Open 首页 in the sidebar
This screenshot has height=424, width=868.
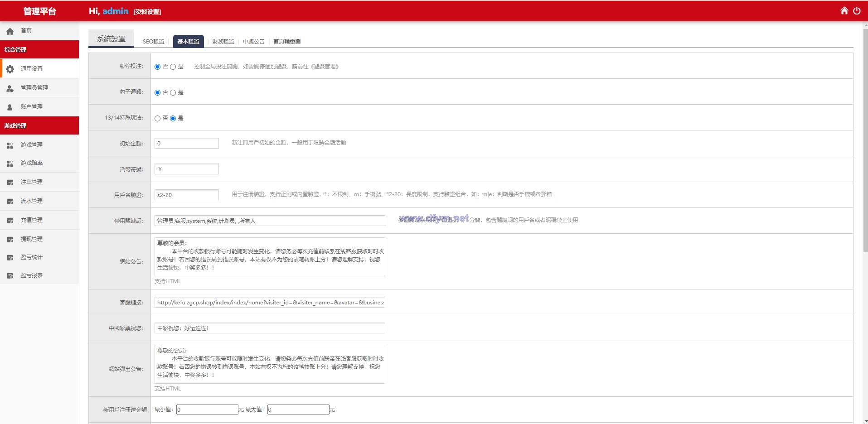(39, 31)
